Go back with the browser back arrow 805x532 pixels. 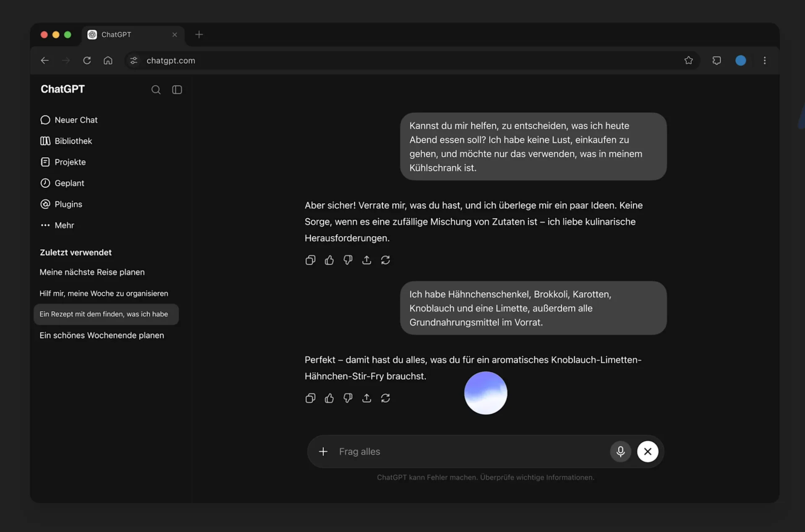point(45,60)
